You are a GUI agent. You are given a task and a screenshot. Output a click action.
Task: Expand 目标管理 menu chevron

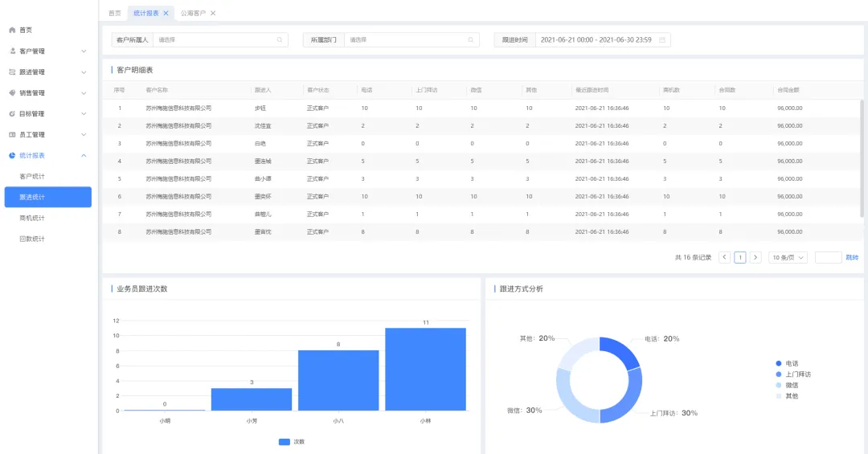[x=84, y=113]
